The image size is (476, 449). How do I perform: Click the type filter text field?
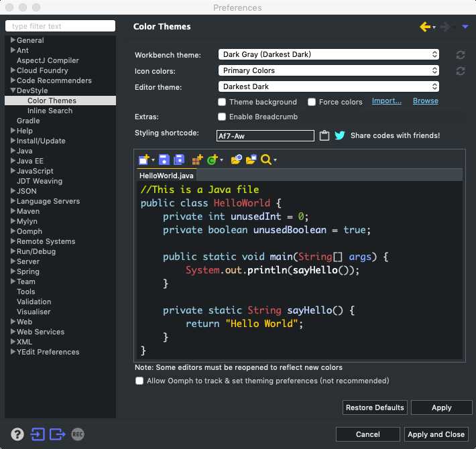coord(60,26)
